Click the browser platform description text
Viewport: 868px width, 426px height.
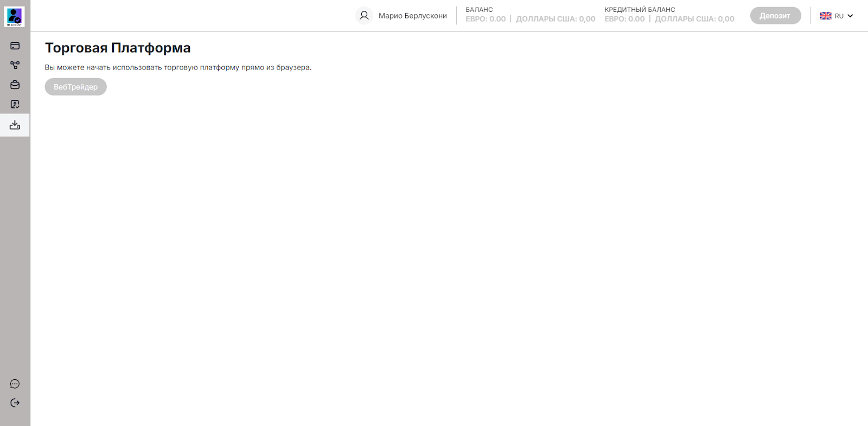click(178, 68)
